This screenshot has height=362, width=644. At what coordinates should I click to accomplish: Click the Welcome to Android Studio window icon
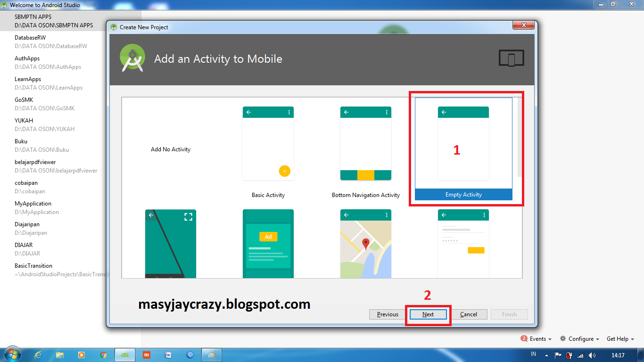[x=4, y=5]
